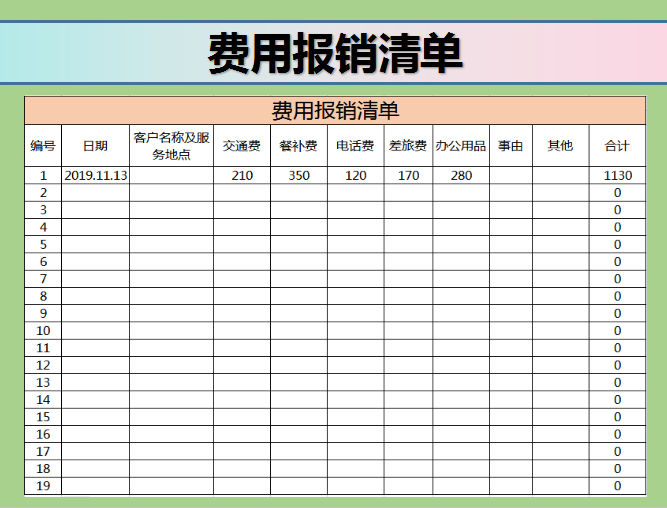Select the total cell showing 1130
Image resolution: width=667 pixels, height=508 pixels.
(x=617, y=176)
